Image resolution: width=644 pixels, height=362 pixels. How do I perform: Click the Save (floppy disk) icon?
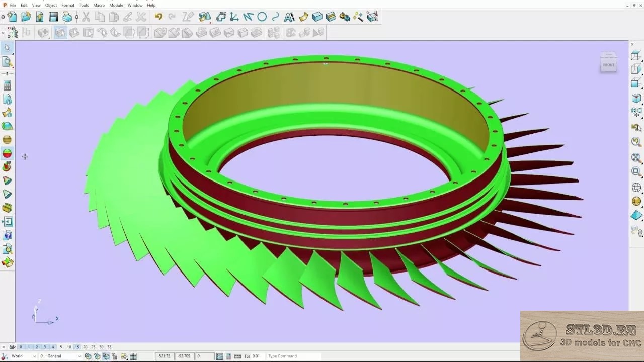(x=53, y=17)
